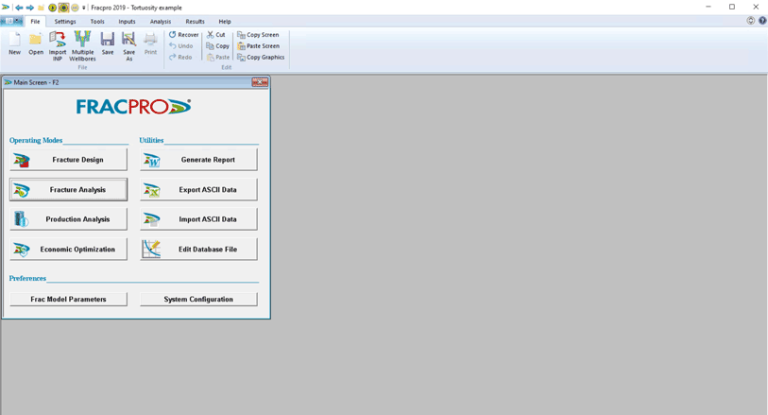Click Copy Screen in the ribbon
This screenshot has width=768, height=415.
point(258,35)
